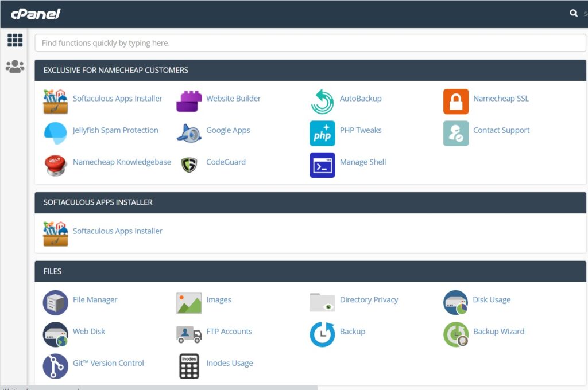The width and height of the screenshot is (588, 390).
Task: Open the Git Version Control link
Action: click(109, 364)
